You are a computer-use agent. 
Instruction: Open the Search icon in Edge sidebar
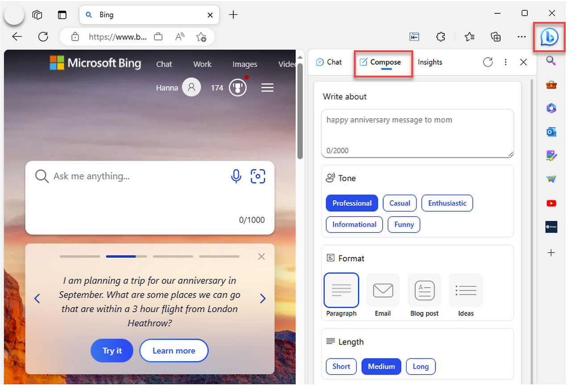[x=551, y=61]
